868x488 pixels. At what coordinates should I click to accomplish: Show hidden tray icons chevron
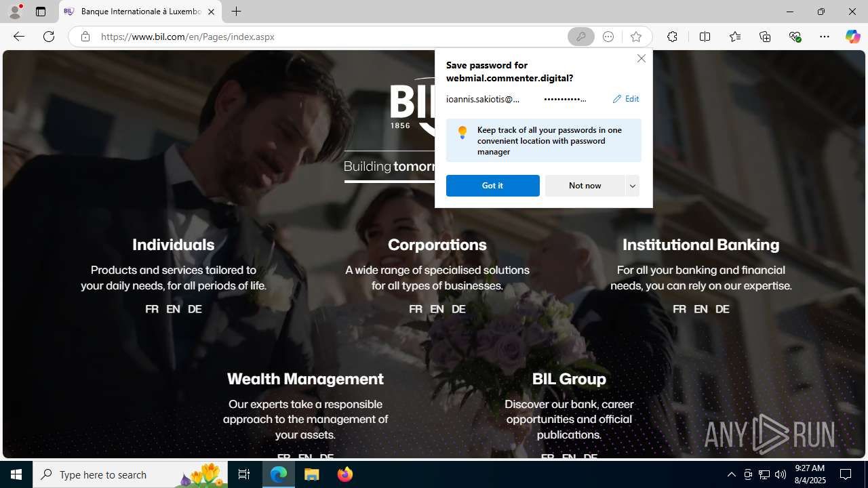(x=731, y=474)
